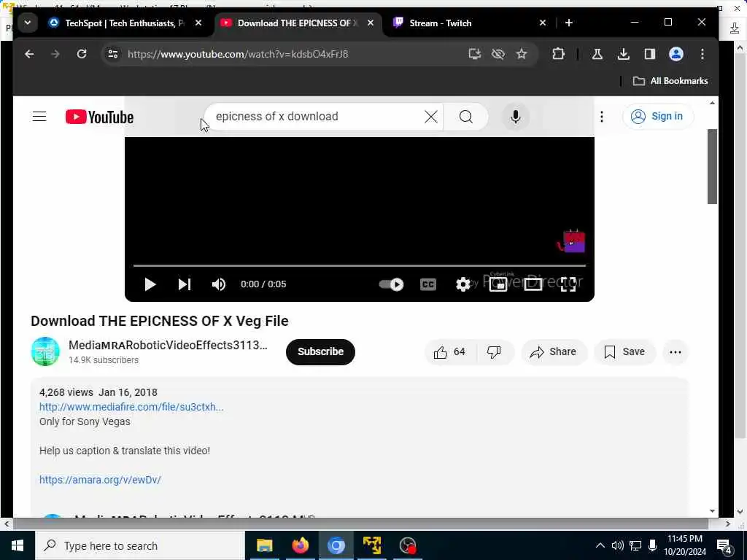The height and width of the screenshot is (560, 747).
Task: Open the amara.org caption link
Action: (100, 480)
